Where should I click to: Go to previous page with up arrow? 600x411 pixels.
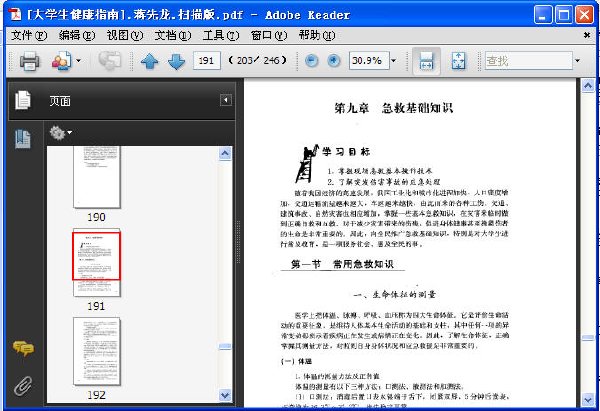point(149,61)
